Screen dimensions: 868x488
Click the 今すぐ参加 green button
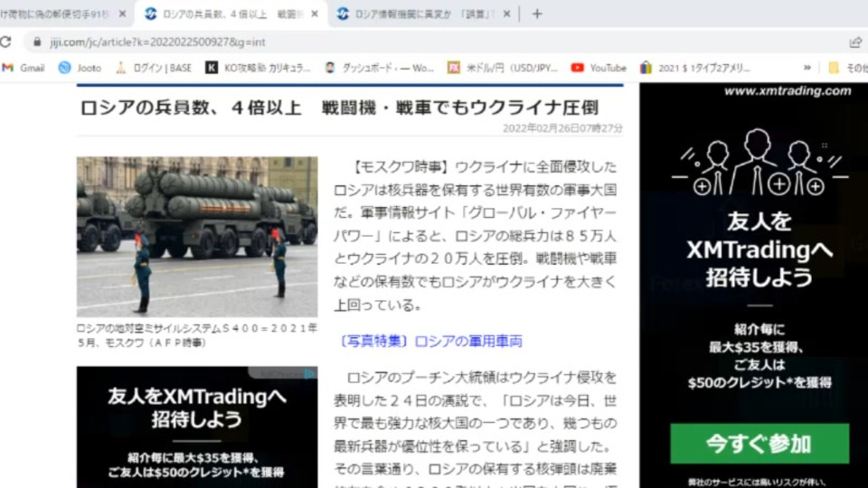pyautogui.click(x=759, y=444)
